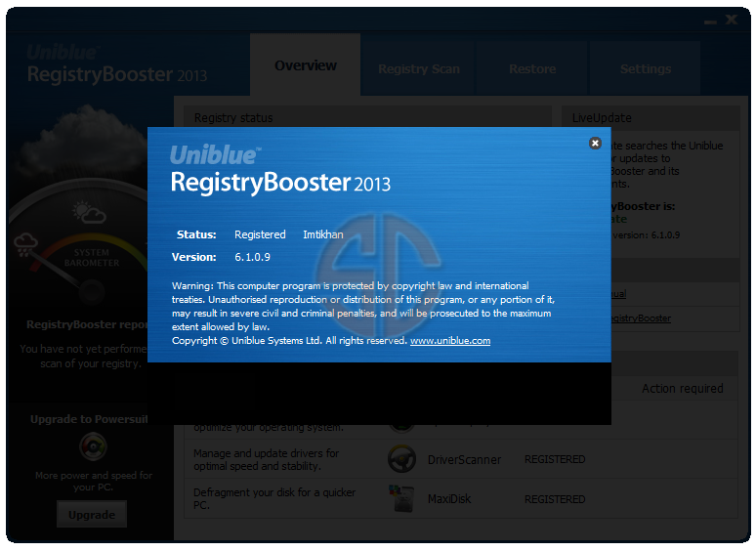Click 'Defragment your disk' description text
Viewport: 756px width, 551px height.
click(x=274, y=498)
